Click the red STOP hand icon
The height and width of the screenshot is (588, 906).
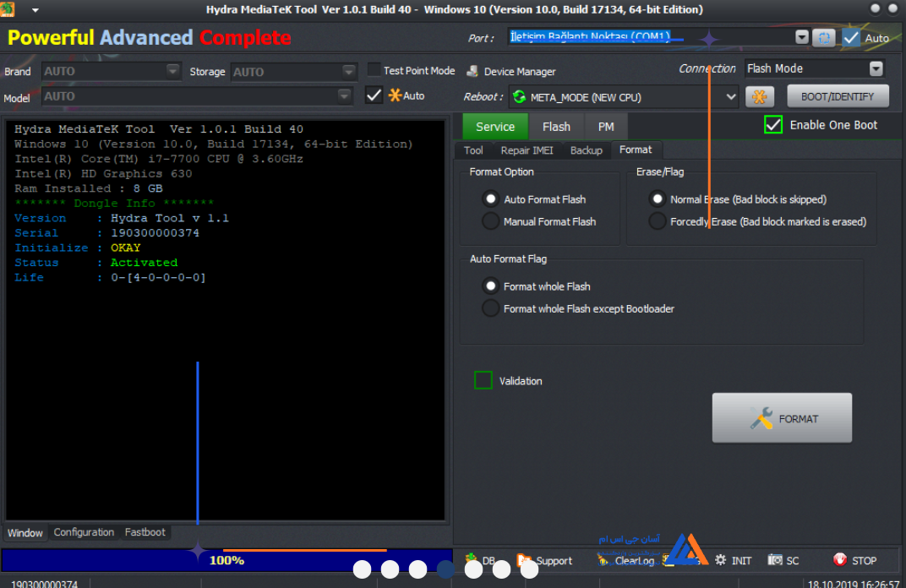[x=839, y=559]
